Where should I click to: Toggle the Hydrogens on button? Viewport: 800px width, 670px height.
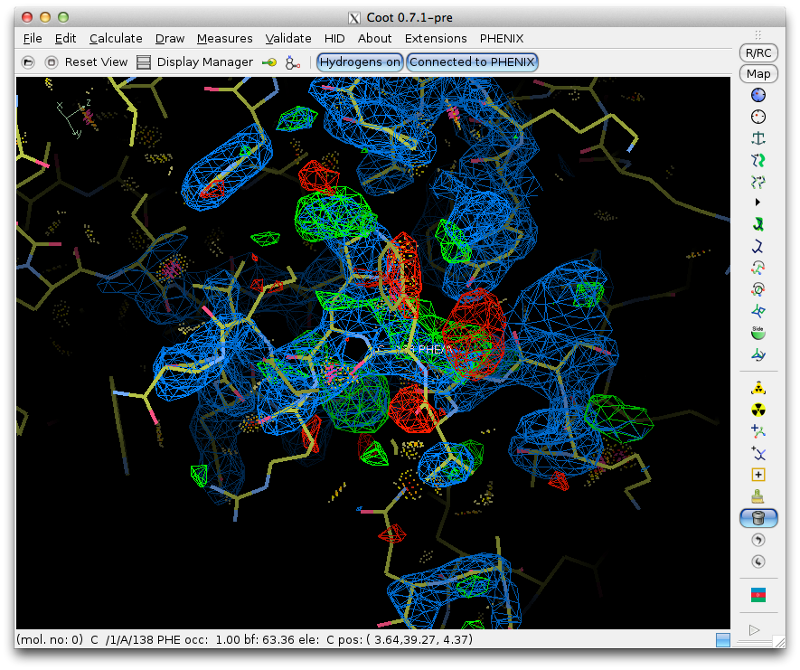coord(359,62)
